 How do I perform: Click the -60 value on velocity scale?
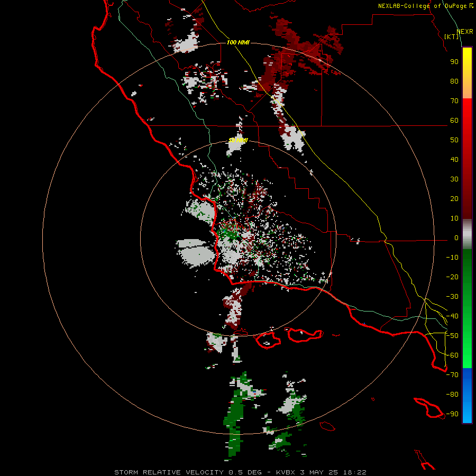[452, 355]
